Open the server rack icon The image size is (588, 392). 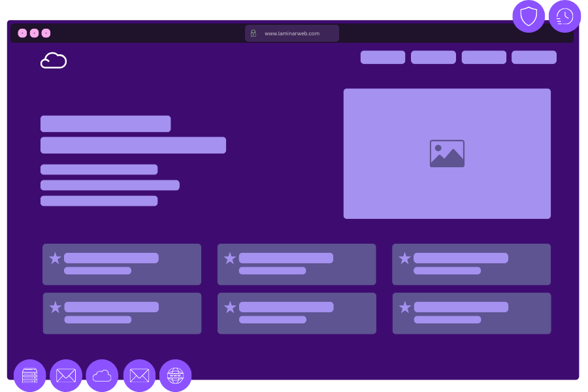[30, 376]
